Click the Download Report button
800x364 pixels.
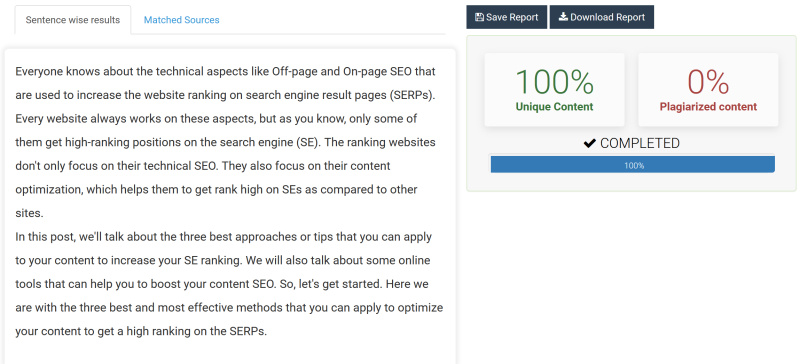(x=602, y=17)
